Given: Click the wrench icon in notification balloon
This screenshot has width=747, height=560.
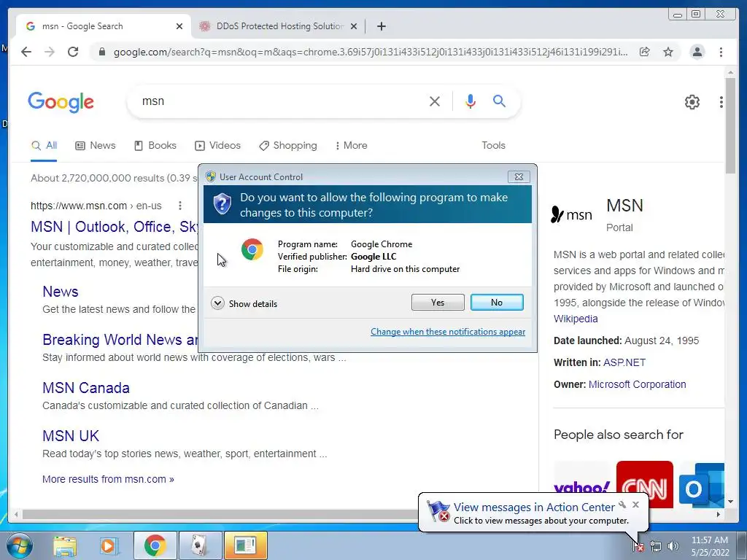Looking at the screenshot, I should 622,505.
